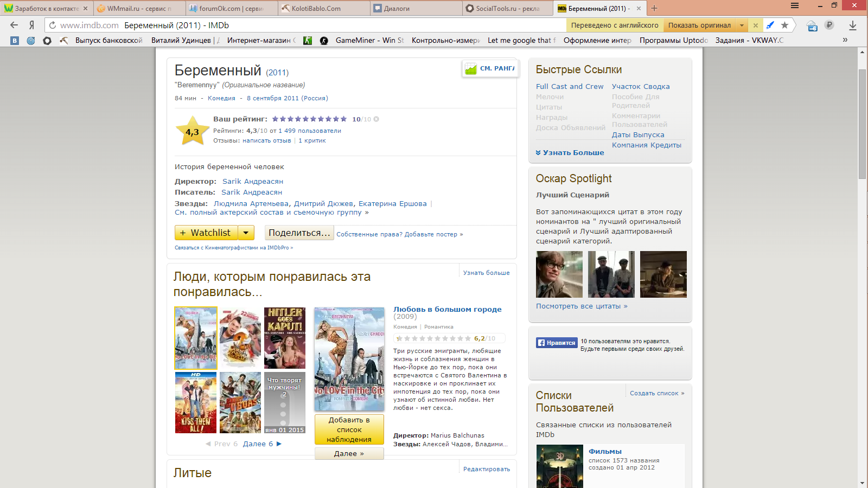Switch to the SocialTools.ru tab

(x=508, y=8)
